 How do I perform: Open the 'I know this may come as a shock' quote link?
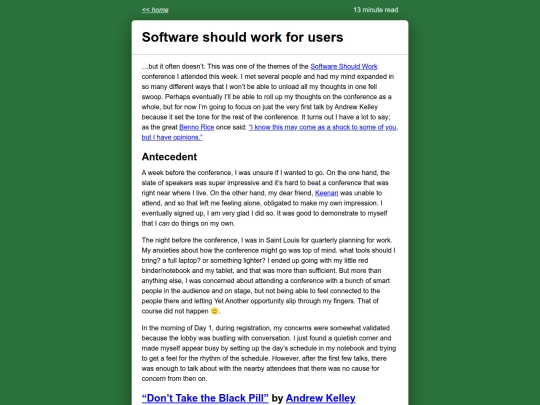click(x=270, y=132)
